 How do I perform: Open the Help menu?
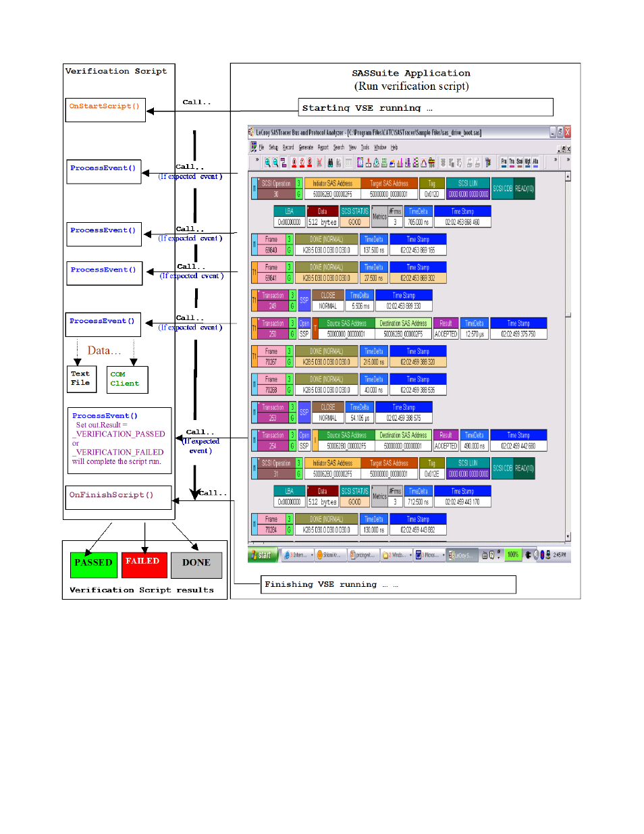(x=394, y=147)
